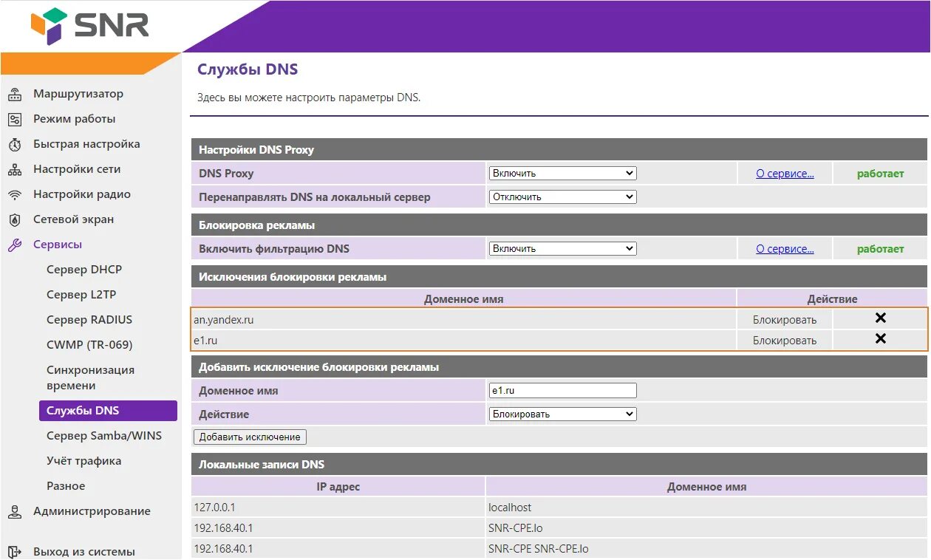Viewport: 931px width, 560px height.
Task: Open Учёт трафика page
Action: click(x=83, y=461)
